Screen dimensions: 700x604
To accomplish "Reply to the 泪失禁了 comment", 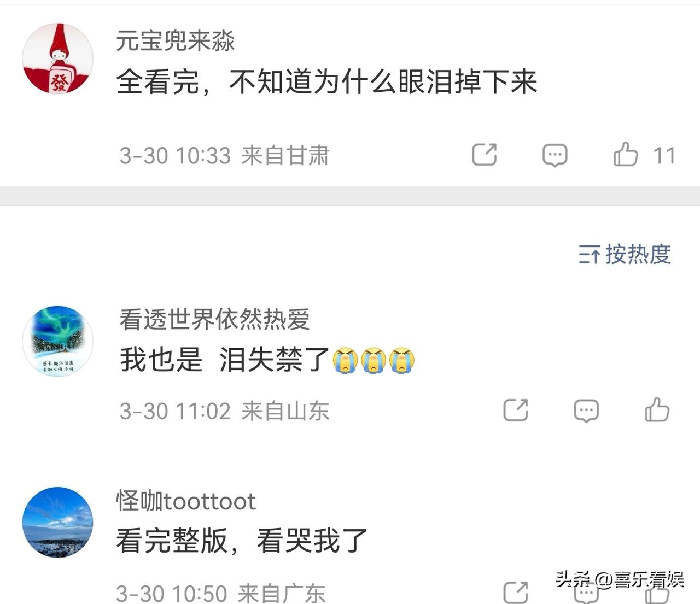I will [x=586, y=411].
